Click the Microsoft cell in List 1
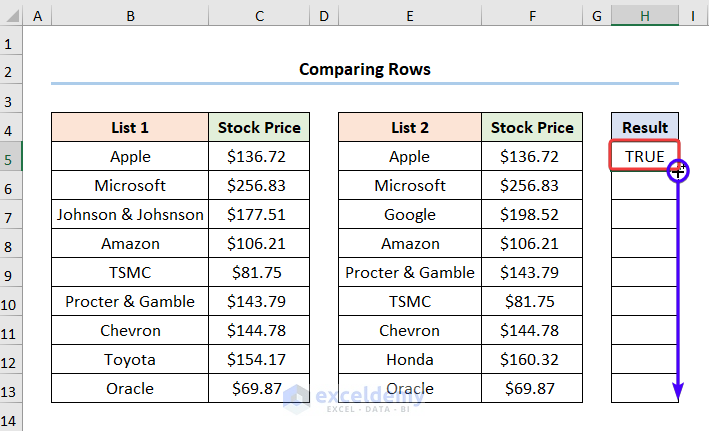 coord(130,185)
